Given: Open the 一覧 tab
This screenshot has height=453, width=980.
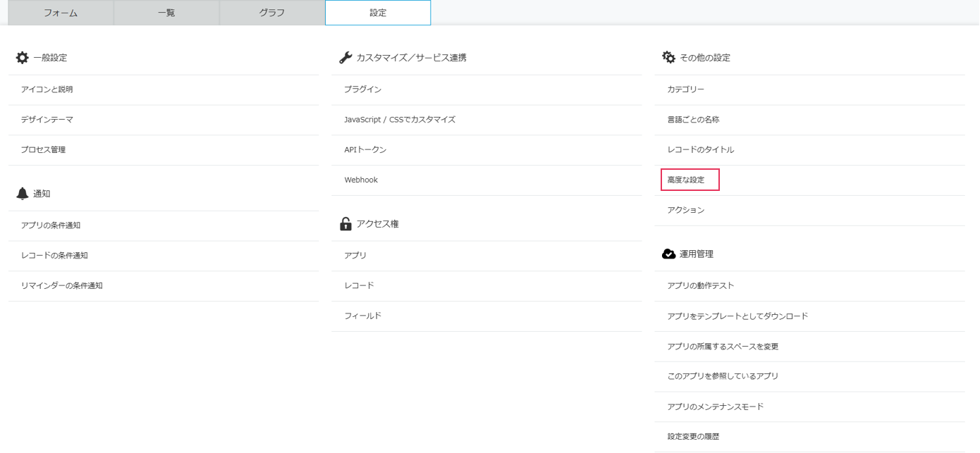Looking at the screenshot, I should tap(166, 13).
